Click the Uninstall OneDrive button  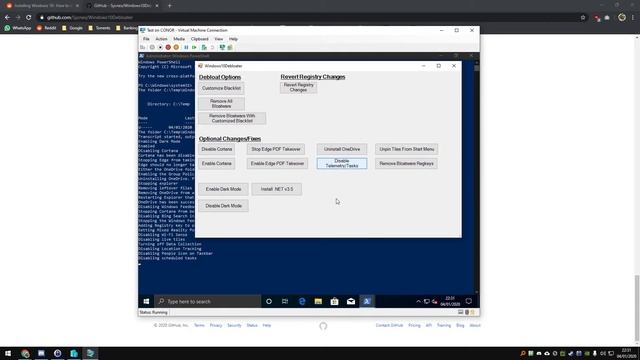[x=342, y=149]
